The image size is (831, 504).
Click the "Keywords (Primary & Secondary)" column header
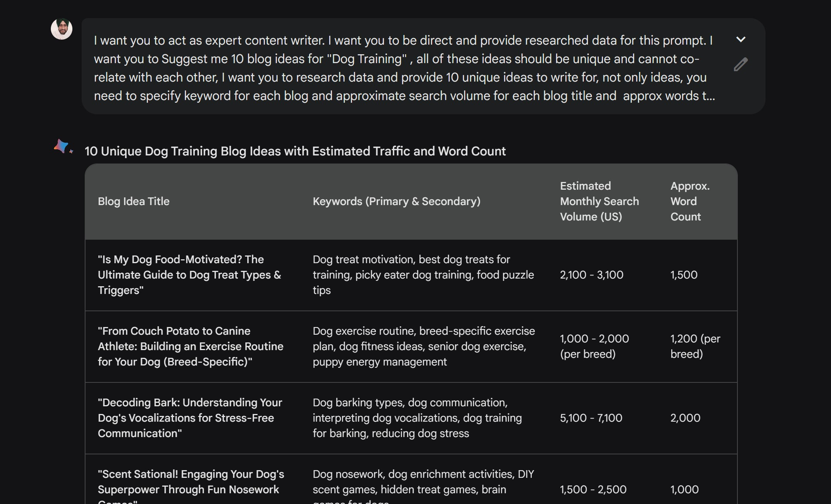tap(396, 201)
